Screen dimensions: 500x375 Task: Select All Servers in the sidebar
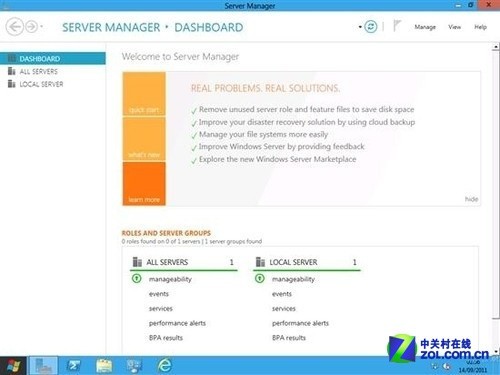point(38,71)
